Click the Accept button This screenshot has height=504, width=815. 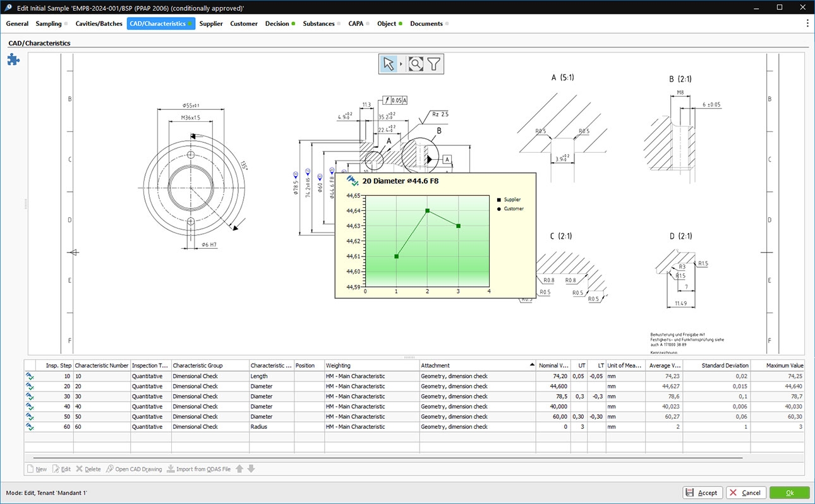[701, 493]
